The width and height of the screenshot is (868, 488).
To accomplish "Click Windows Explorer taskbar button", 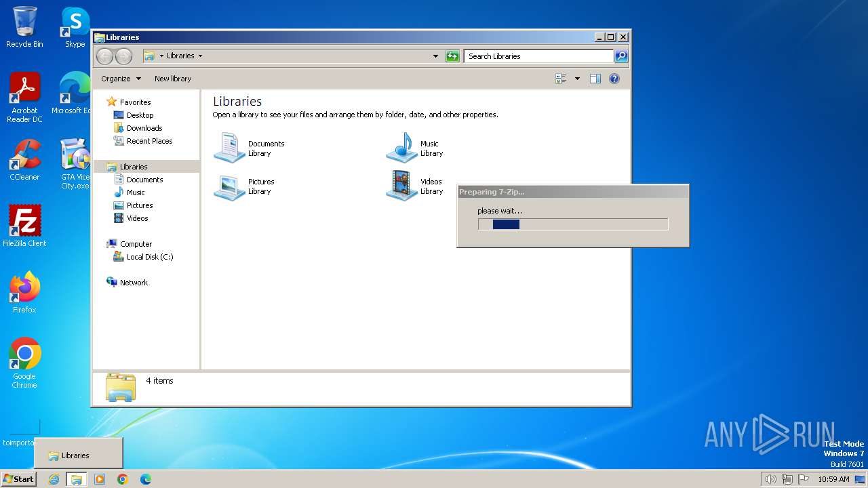I will point(77,479).
